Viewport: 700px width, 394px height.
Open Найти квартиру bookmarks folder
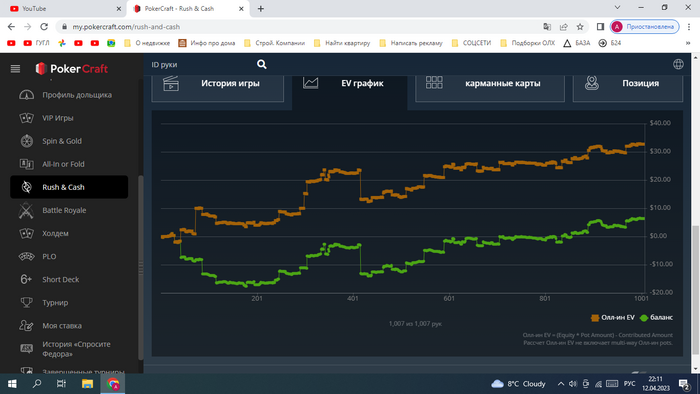[342, 43]
